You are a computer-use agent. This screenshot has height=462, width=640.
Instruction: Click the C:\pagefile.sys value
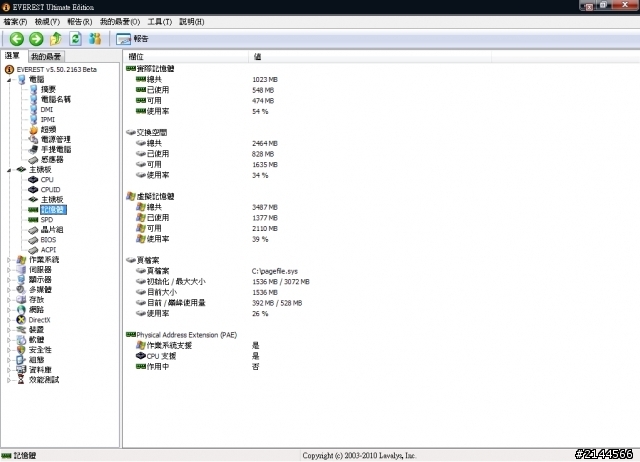tap(275, 271)
